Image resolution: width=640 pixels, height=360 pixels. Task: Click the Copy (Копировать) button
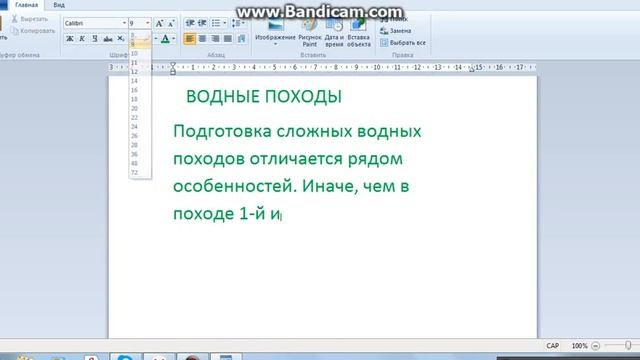(33, 31)
